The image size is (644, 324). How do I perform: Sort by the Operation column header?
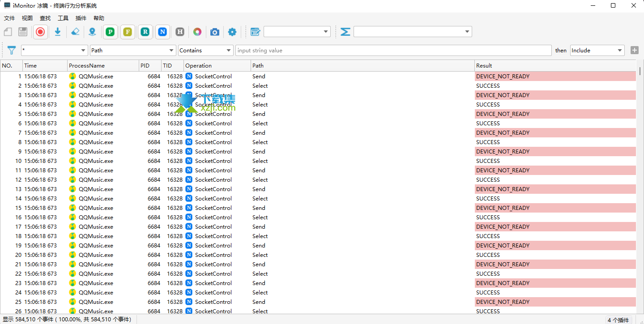217,66
